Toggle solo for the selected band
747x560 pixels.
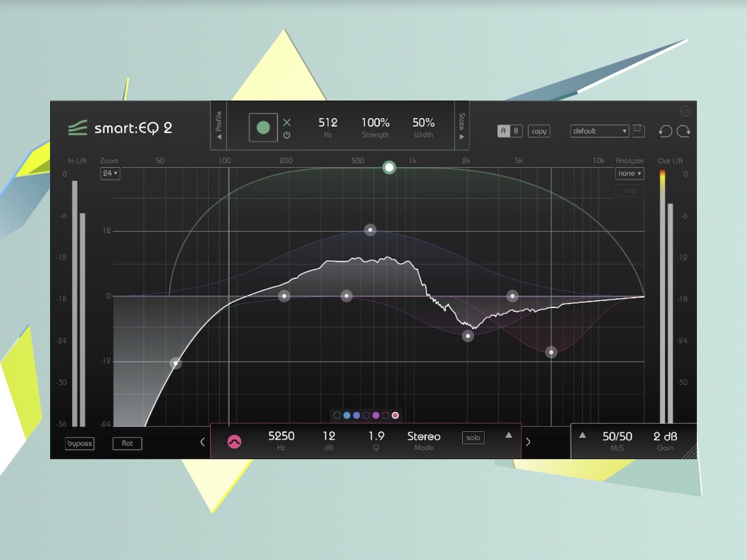click(x=473, y=437)
